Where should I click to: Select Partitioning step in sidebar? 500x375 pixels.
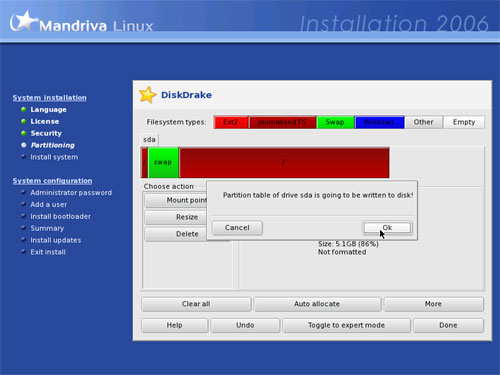coord(53,145)
